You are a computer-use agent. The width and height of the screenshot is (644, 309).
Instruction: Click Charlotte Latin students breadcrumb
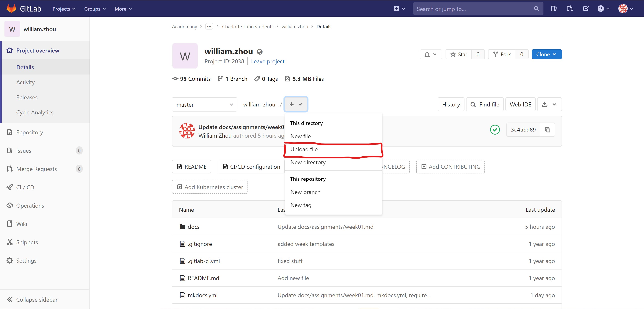pos(248,26)
